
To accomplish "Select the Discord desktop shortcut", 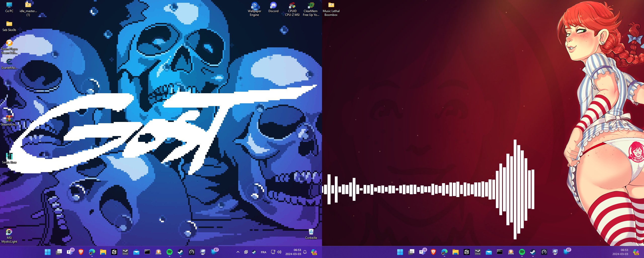I will pyautogui.click(x=273, y=7).
